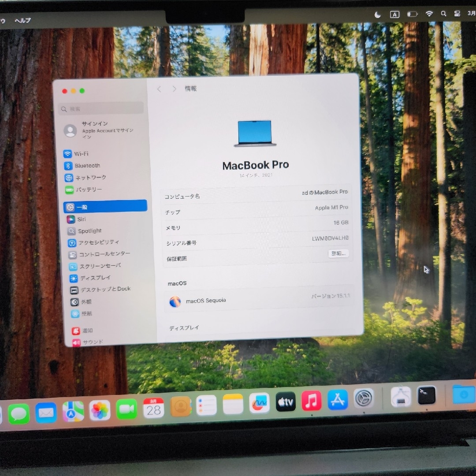
Task: Select 外観 in sidebar
Action: [x=82, y=301]
